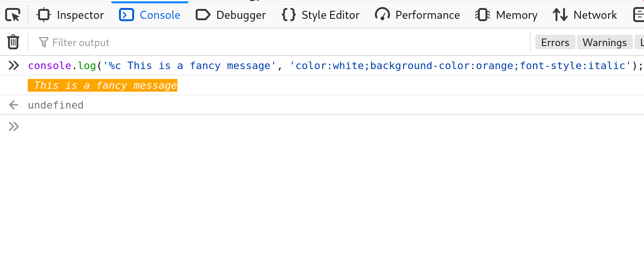
Task: Switch to the Network tab
Action: tap(585, 15)
